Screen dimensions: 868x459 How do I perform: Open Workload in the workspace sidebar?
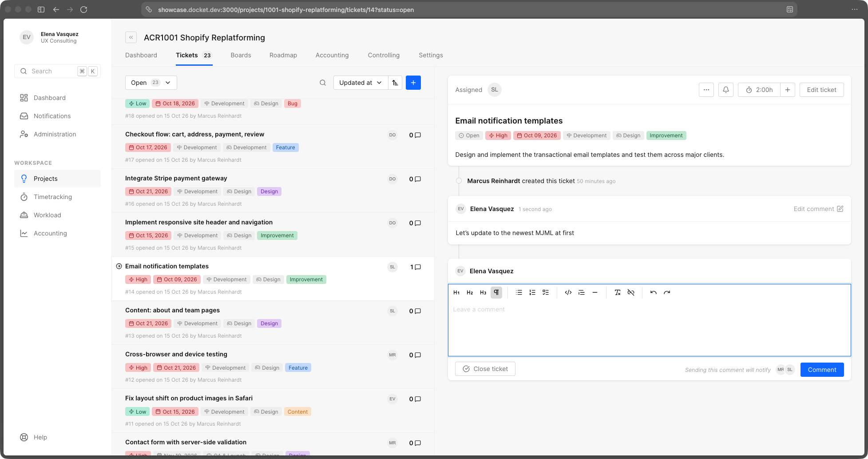tap(57, 215)
